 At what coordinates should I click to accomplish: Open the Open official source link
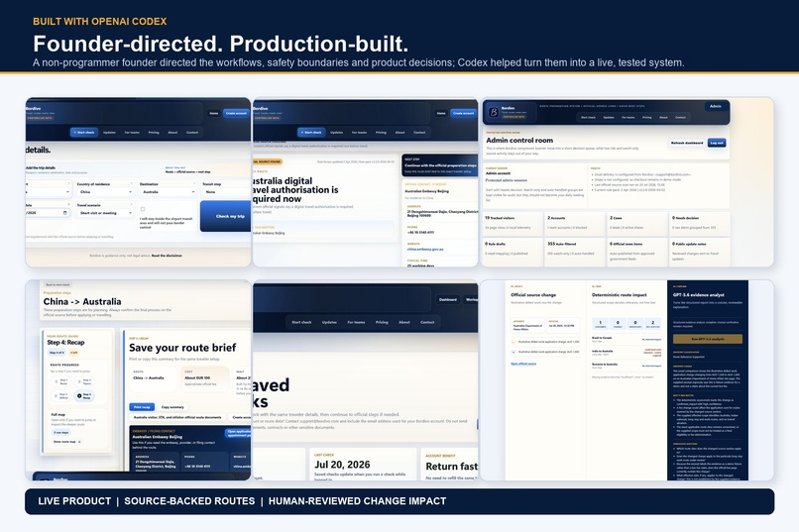coord(523,364)
